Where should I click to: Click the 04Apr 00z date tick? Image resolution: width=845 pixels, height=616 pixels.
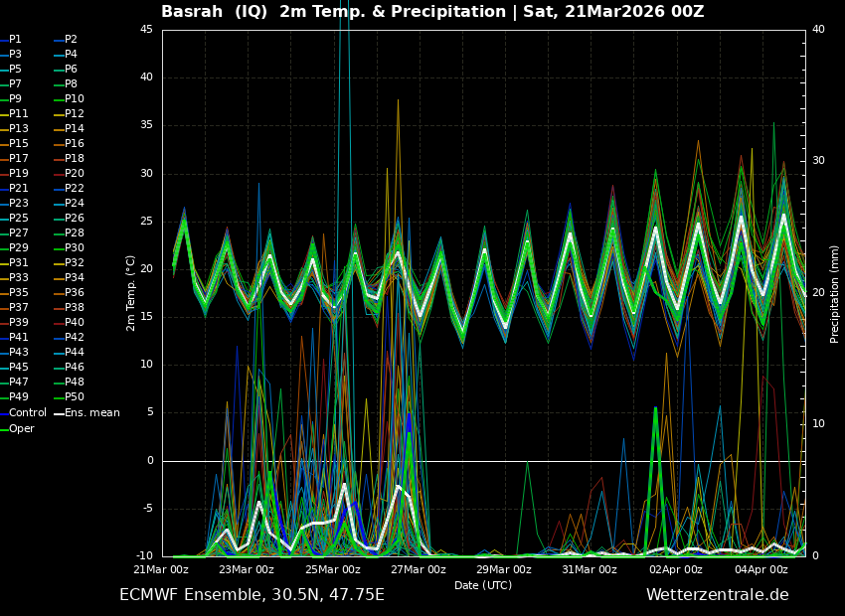coord(761,570)
